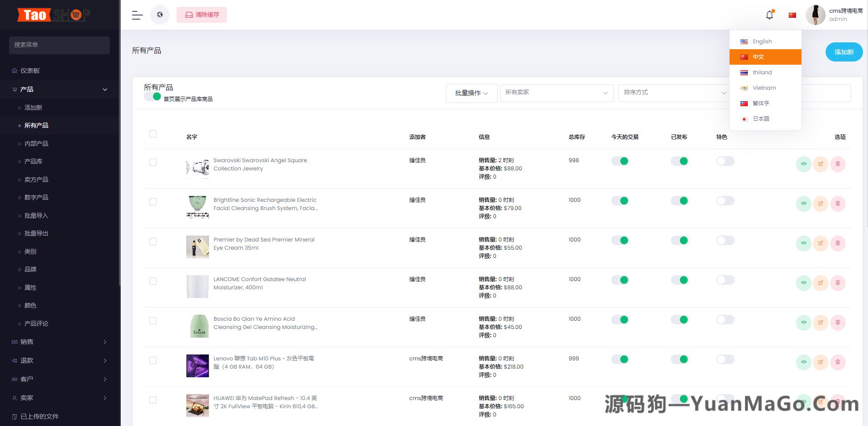Disable 已发布 toggle for HUAWEI MatePad
The image size is (868, 426).
pos(680,399)
